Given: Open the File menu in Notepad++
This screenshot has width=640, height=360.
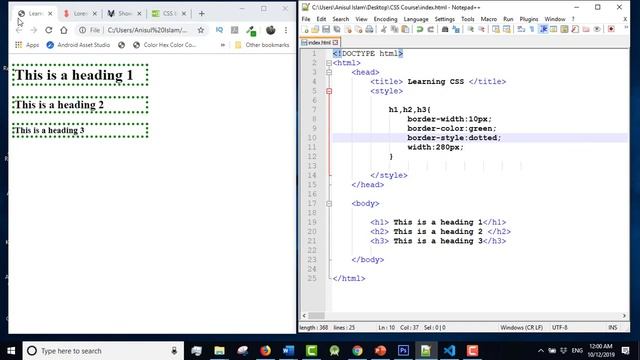Looking at the screenshot, I should click(x=306, y=19).
